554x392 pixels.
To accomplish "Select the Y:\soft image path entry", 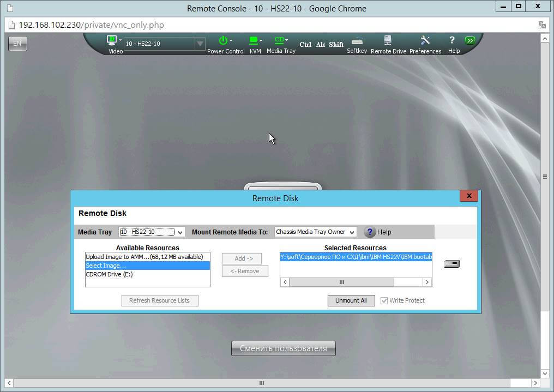I will (356, 257).
